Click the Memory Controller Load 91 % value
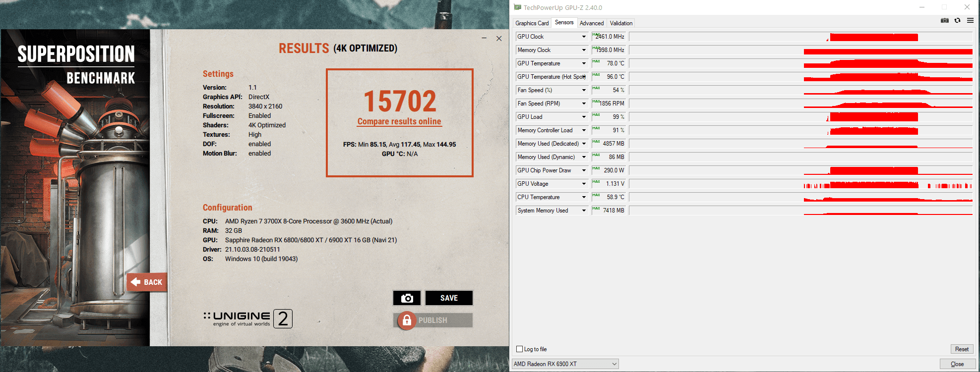Screen dimensions: 980x372 pyautogui.click(x=609, y=130)
